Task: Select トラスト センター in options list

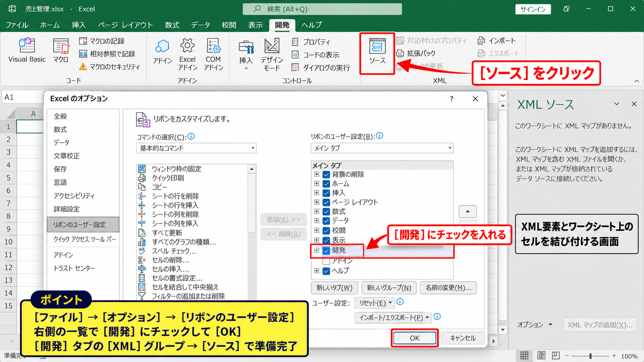Action: pyautogui.click(x=74, y=268)
